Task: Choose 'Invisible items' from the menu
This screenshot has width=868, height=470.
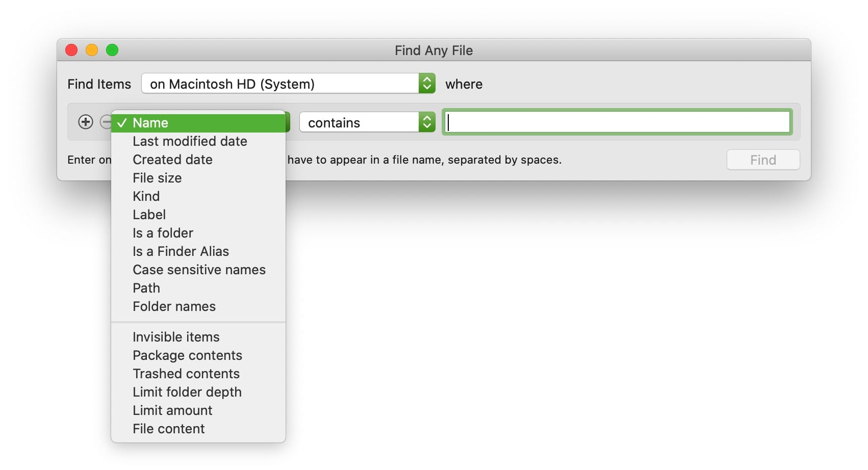Action: click(x=176, y=337)
